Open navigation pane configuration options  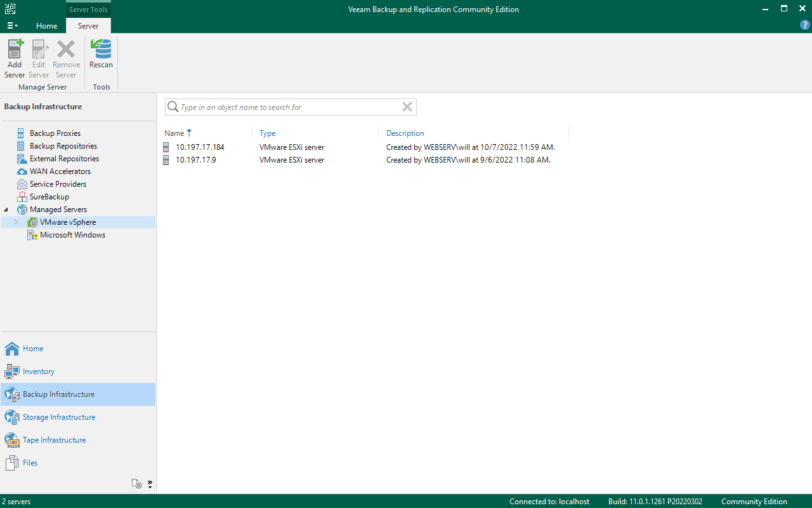(x=138, y=484)
